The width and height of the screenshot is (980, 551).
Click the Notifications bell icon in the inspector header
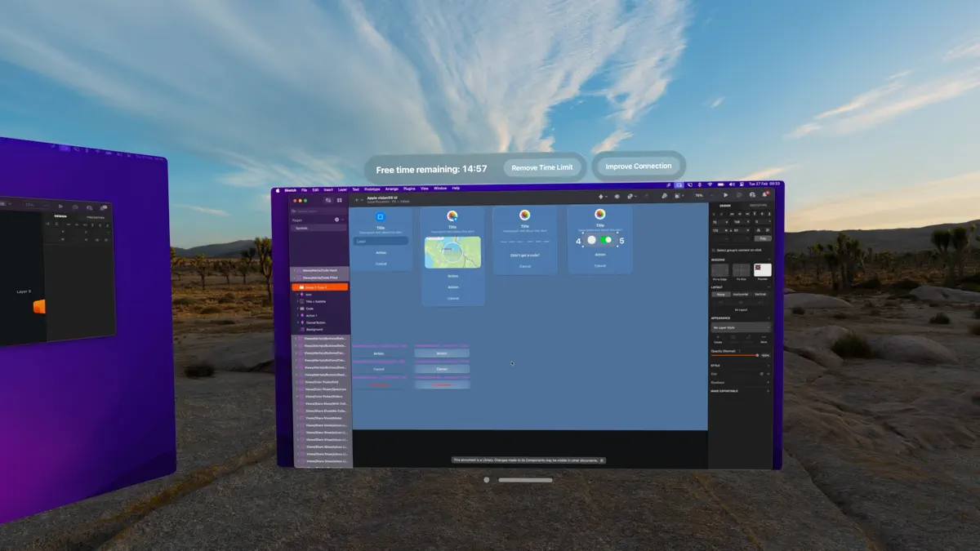764,195
